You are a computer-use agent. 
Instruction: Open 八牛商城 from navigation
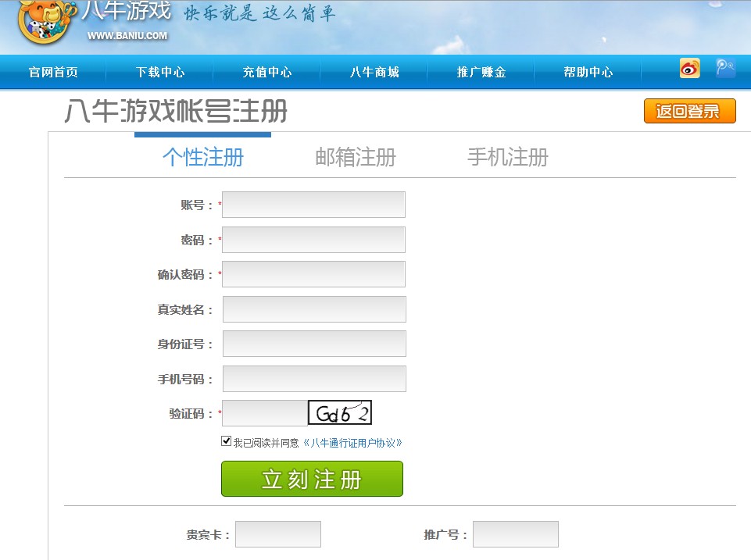pyautogui.click(x=374, y=72)
